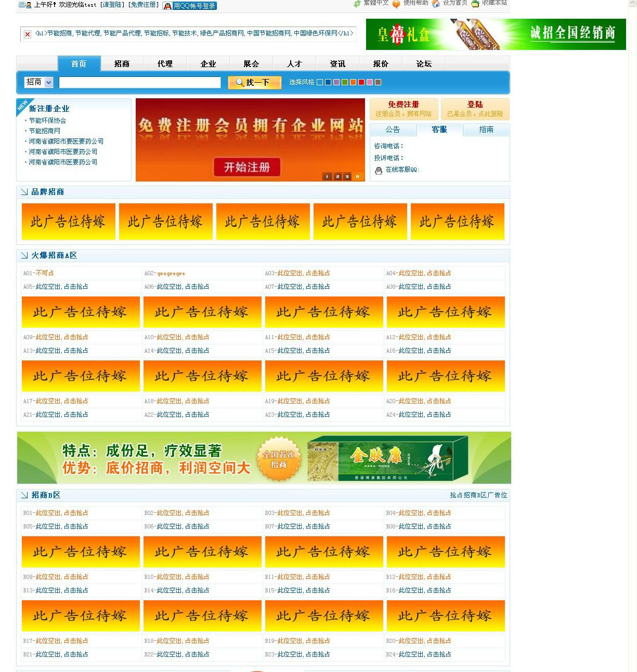Open the 招商 search category dropdown
The width and height of the screenshot is (637, 672).
[x=38, y=82]
